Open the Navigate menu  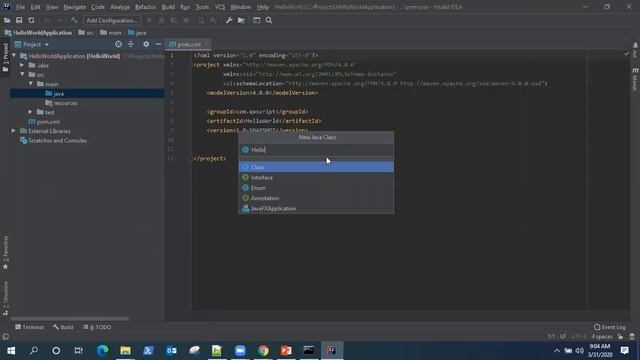[x=75, y=7]
